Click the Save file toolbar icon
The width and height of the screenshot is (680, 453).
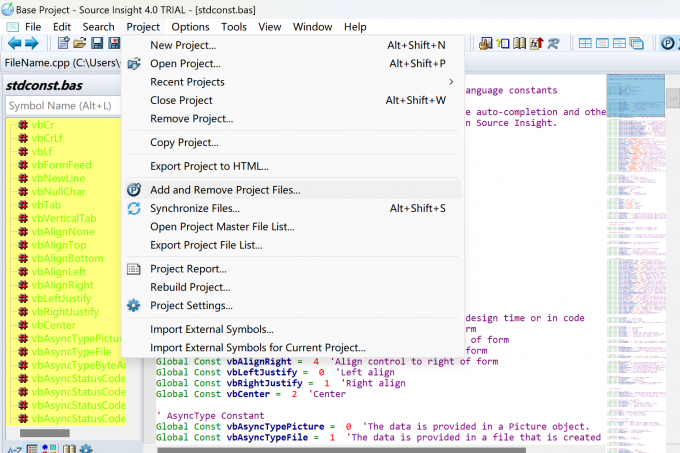pyautogui.click(x=98, y=43)
